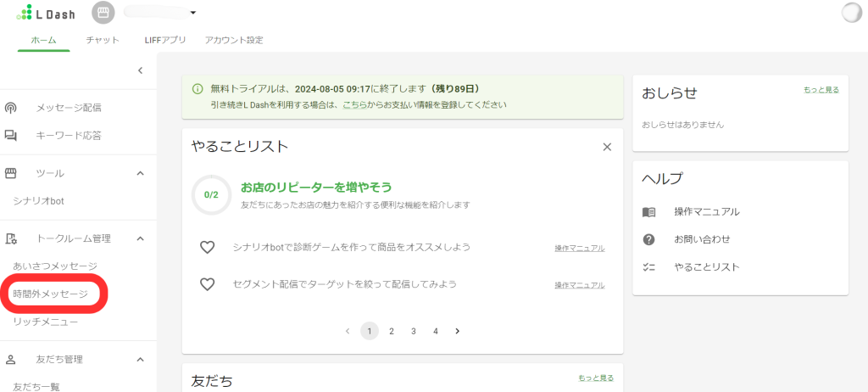Click the trial notice info icon
868x392 pixels.
(197, 89)
